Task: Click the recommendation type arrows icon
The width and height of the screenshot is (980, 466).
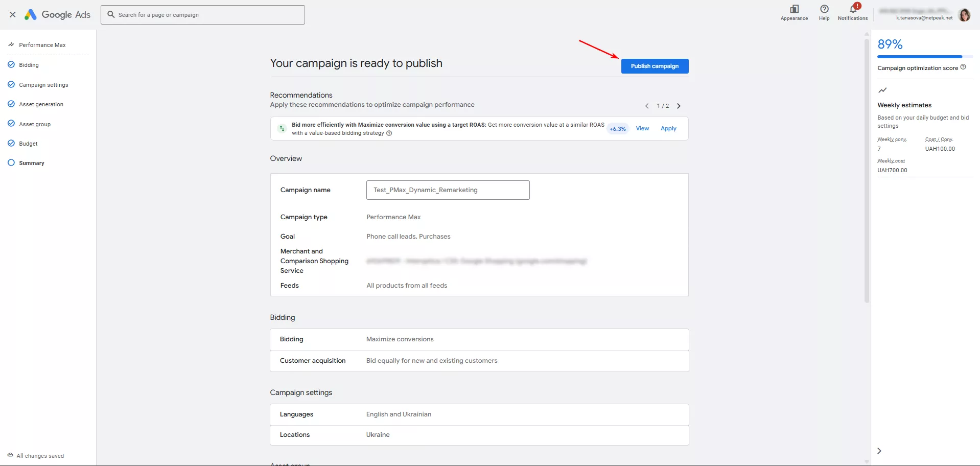Action: (x=282, y=129)
